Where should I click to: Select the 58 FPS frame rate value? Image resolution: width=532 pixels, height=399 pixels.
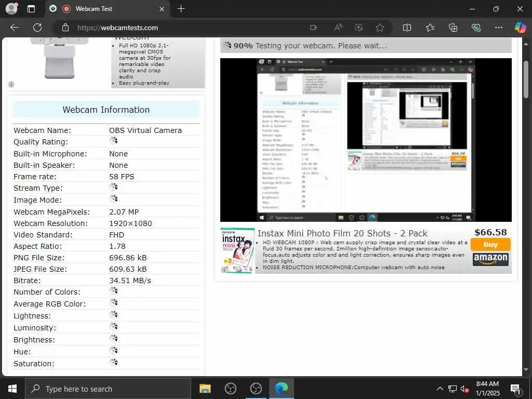[122, 177]
